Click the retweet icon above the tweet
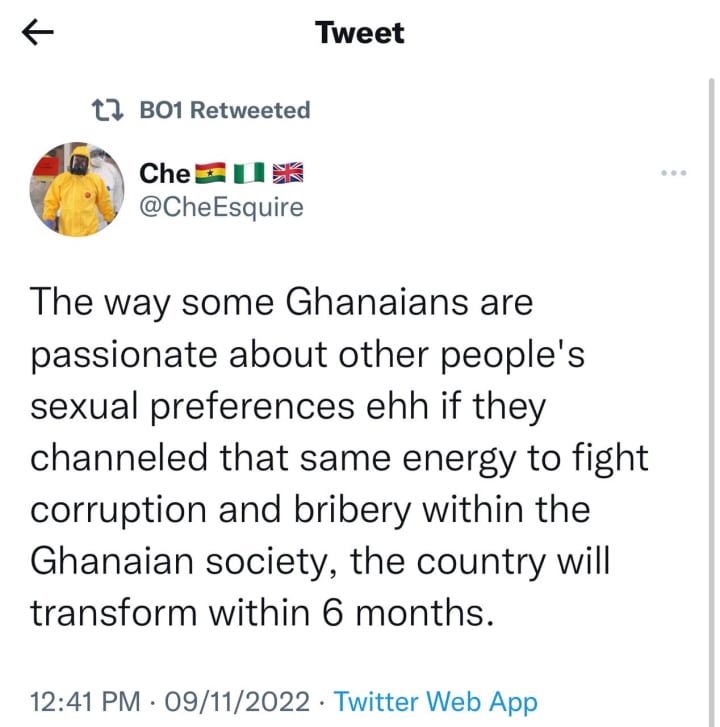 (x=107, y=110)
